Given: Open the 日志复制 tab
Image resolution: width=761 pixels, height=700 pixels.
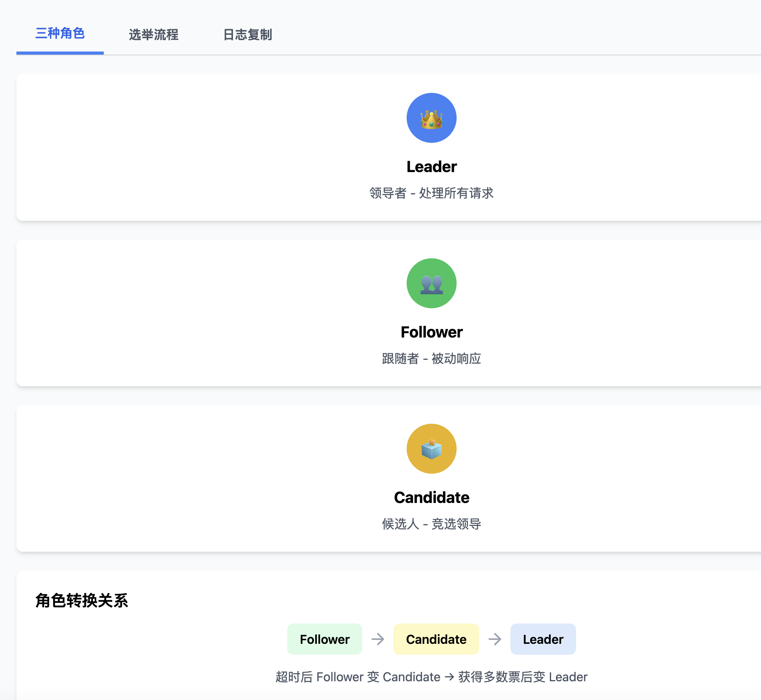Looking at the screenshot, I should pos(247,35).
